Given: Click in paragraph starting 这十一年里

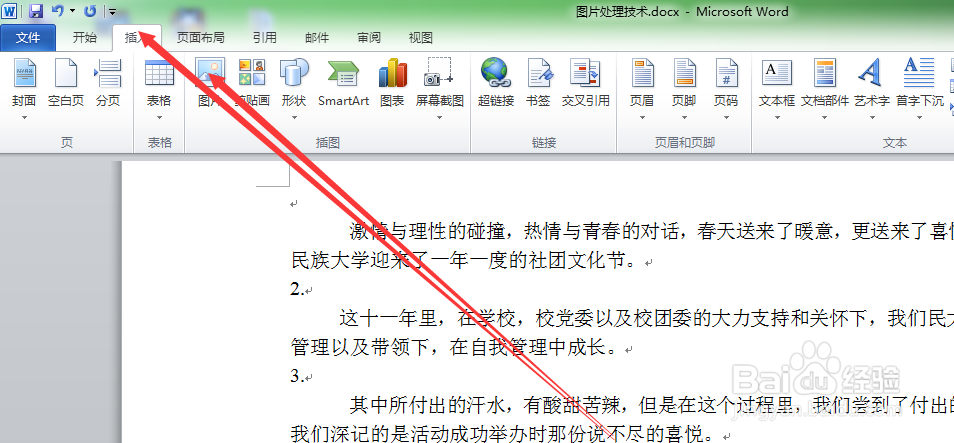Looking at the screenshot, I should pos(646,318).
